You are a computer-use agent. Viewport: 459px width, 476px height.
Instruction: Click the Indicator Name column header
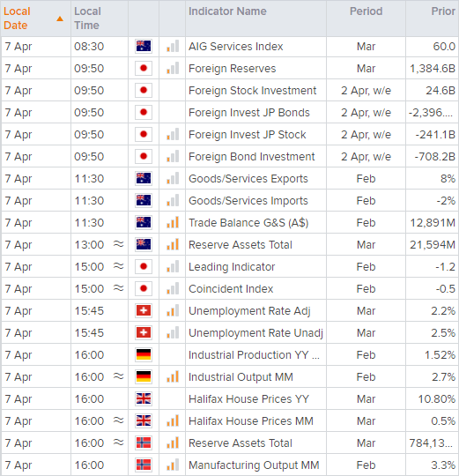tap(227, 11)
